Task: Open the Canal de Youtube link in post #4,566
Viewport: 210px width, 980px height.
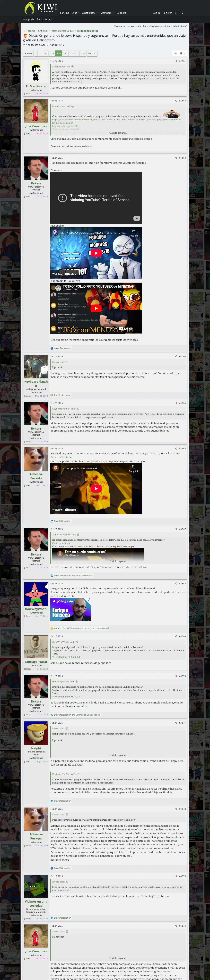Action: pos(61,457)
